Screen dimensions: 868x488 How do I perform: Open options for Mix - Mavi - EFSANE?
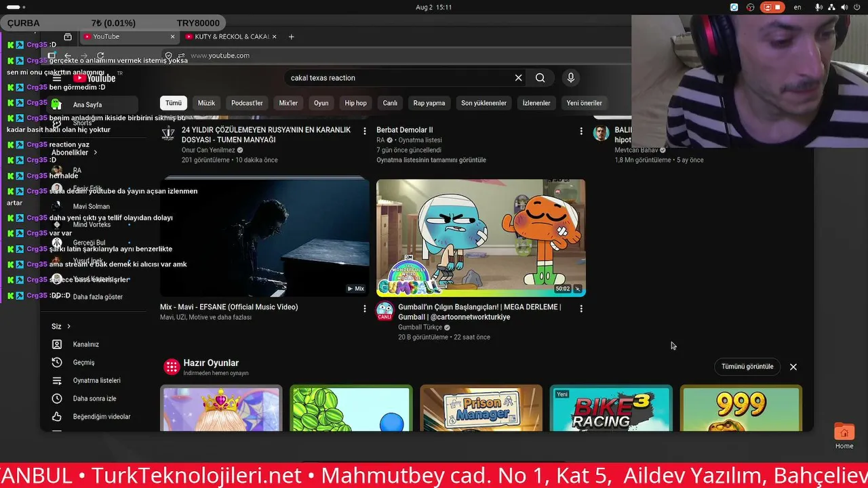(x=365, y=308)
